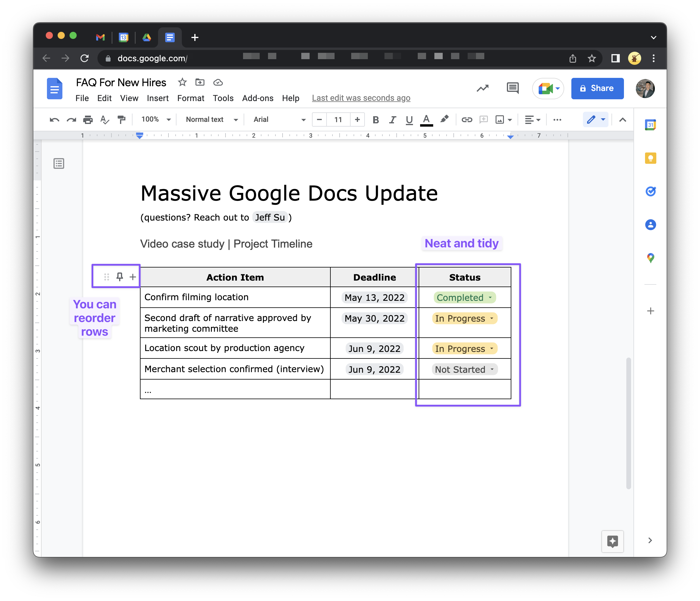Show more toolbar options (three dots)
Viewport: 700px width, 601px height.
557,120
